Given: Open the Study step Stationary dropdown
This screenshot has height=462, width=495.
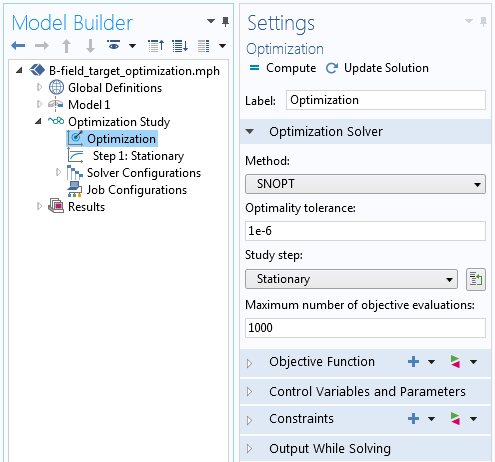Looking at the screenshot, I should pos(351,279).
